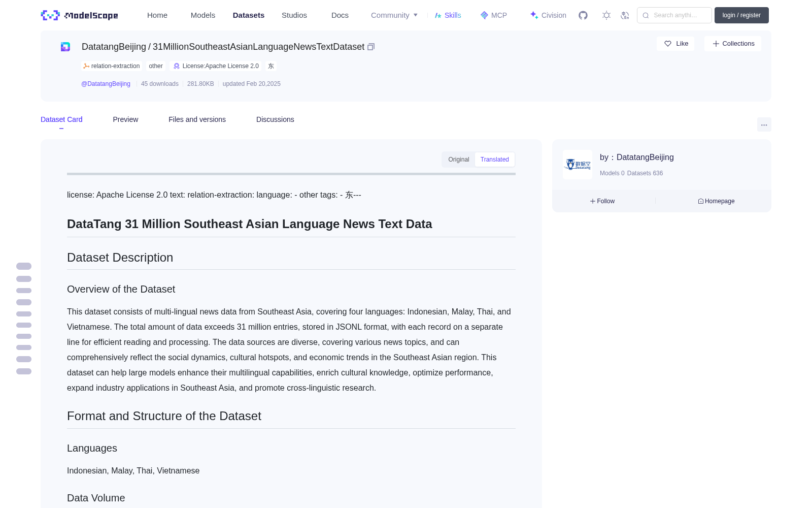Screen dimensions: 812x508
Task: Click the Skills nav item
Action: coord(448,15)
